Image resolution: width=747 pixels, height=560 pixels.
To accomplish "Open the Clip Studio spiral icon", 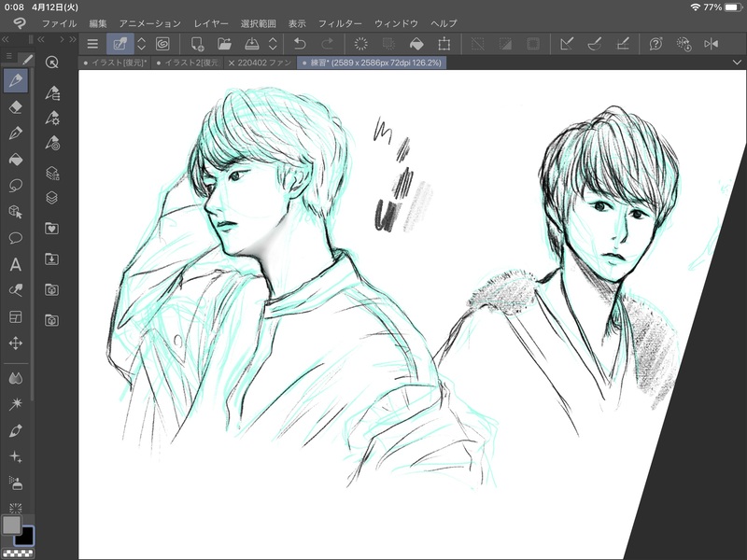I will click(x=162, y=43).
